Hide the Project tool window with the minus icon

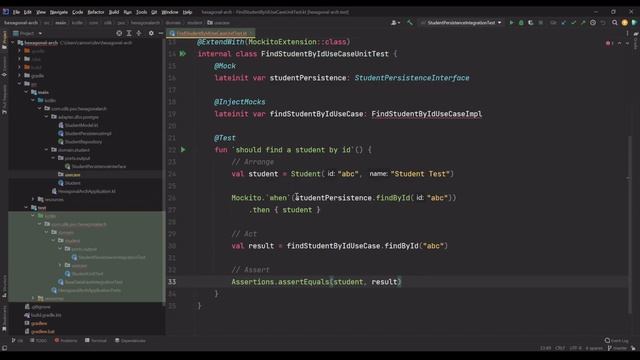click(x=161, y=33)
